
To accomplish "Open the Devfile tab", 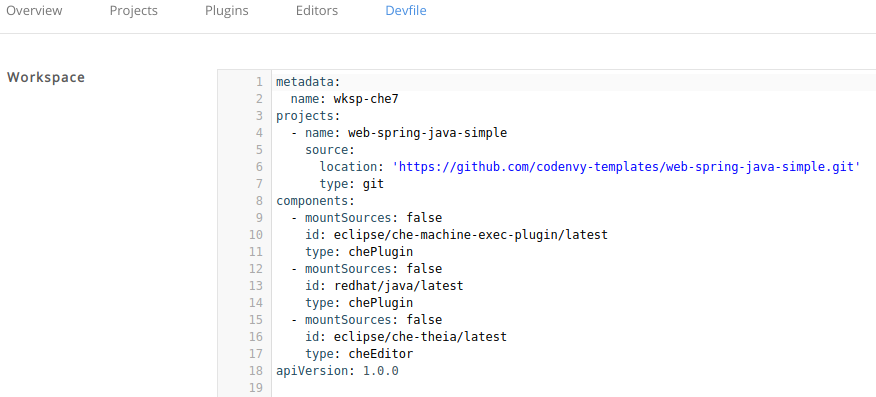I will pos(406,11).
